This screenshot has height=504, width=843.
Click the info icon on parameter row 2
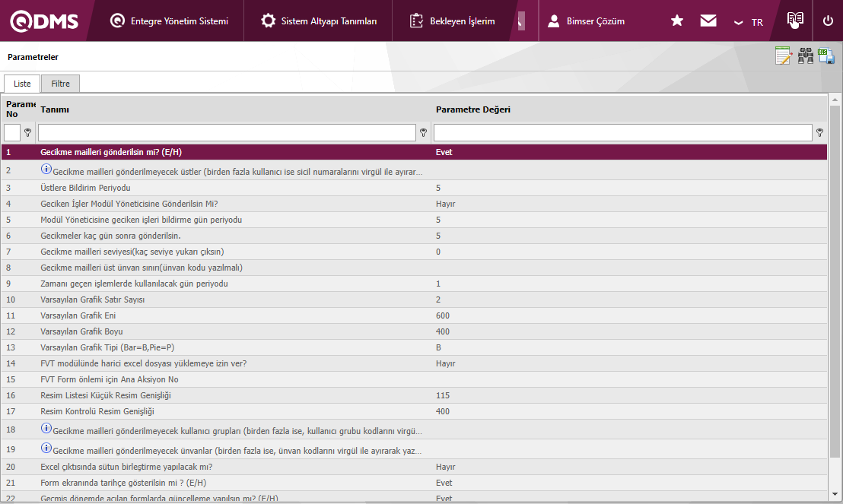click(46, 170)
